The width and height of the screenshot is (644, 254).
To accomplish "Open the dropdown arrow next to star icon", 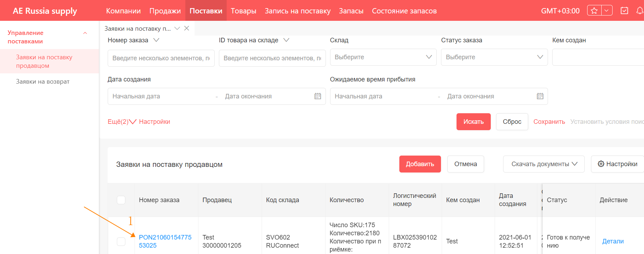I will pyautogui.click(x=607, y=11).
